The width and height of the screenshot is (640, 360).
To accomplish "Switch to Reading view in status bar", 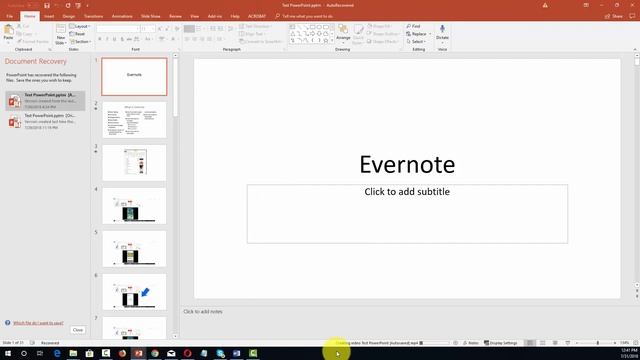I will 555,343.
